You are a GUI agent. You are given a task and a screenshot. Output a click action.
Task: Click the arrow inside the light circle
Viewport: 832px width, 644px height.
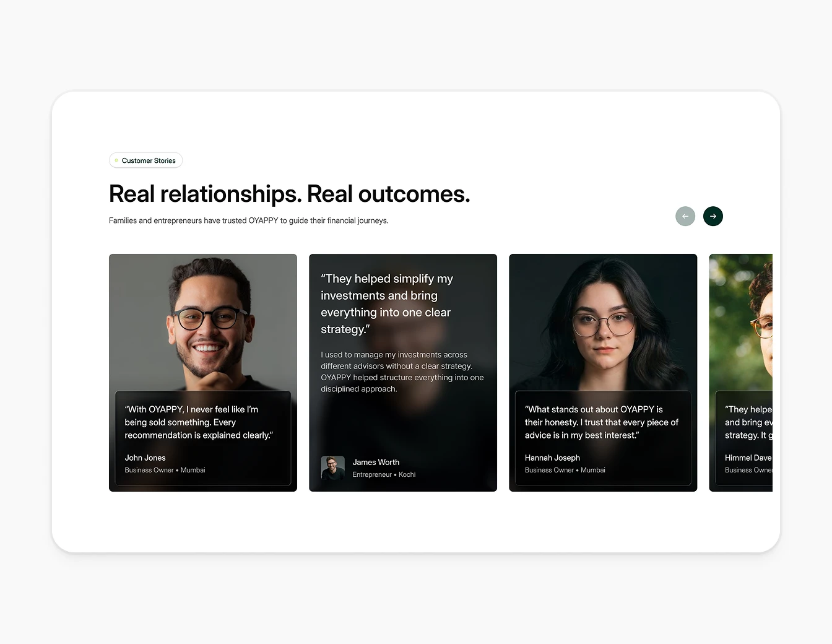[x=685, y=216]
